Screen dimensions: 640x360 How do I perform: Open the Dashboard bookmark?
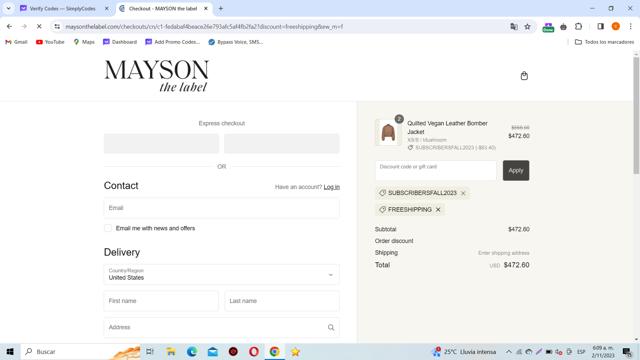[x=120, y=42]
